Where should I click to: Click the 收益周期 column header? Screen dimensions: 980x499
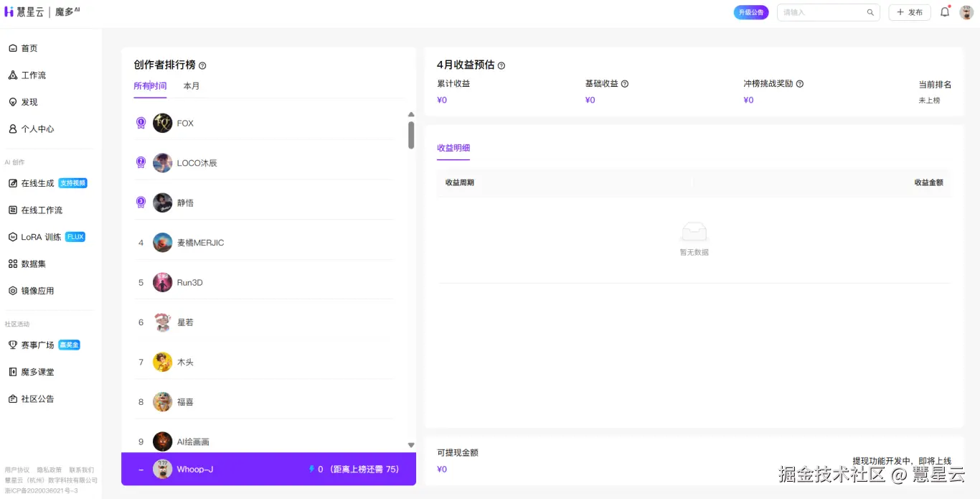460,182
